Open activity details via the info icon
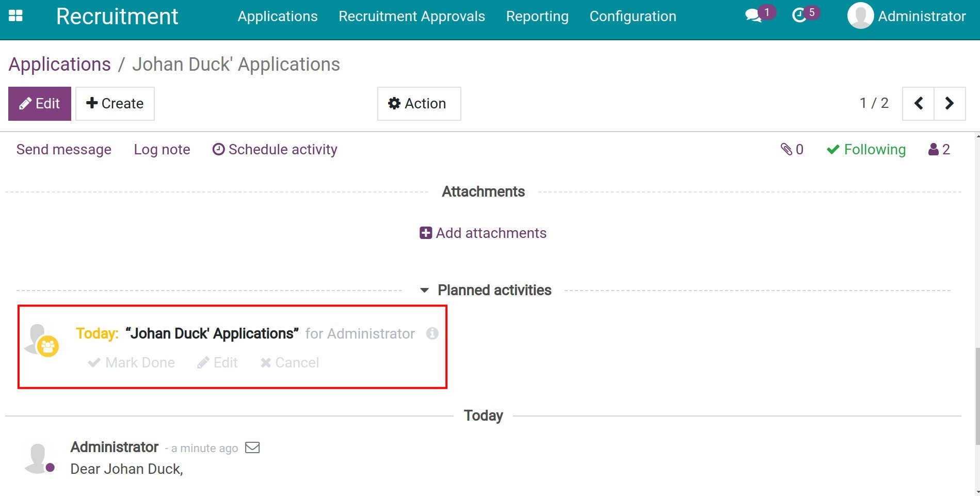Image resolution: width=980 pixels, height=496 pixels. tap(432, 333)
